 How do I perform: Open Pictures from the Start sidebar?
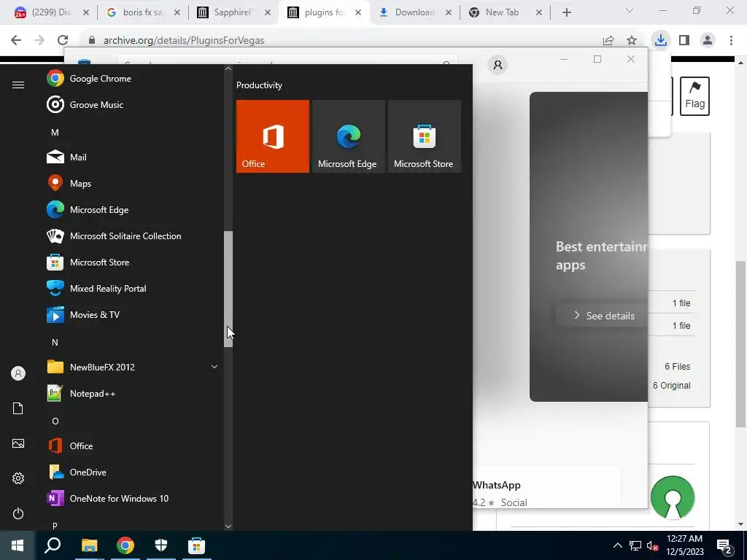pyautogui.click(x=18, y=443)
